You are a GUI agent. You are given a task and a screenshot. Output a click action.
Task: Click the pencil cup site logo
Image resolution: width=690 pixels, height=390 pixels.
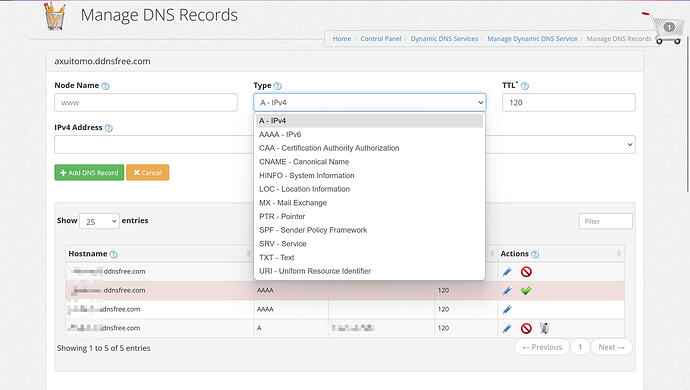pyautogui.click(x=55, y=16)
